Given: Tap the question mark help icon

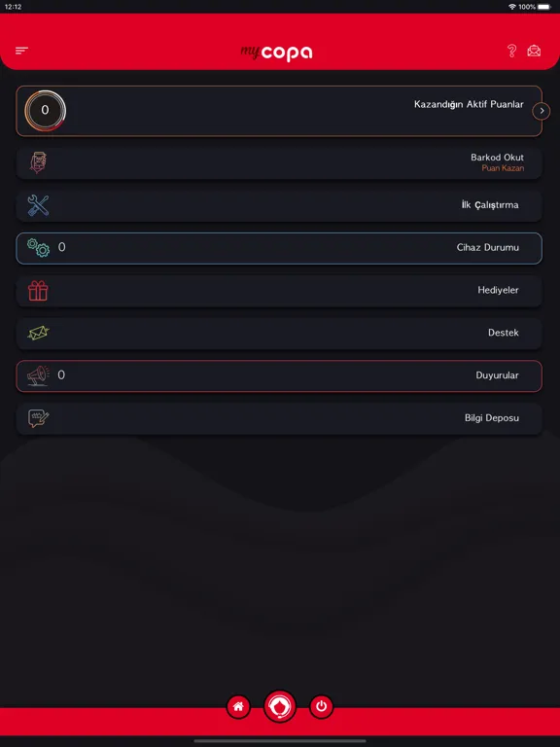Looking at the screenshot, I should pyautogui.click(x=511, y=51).
